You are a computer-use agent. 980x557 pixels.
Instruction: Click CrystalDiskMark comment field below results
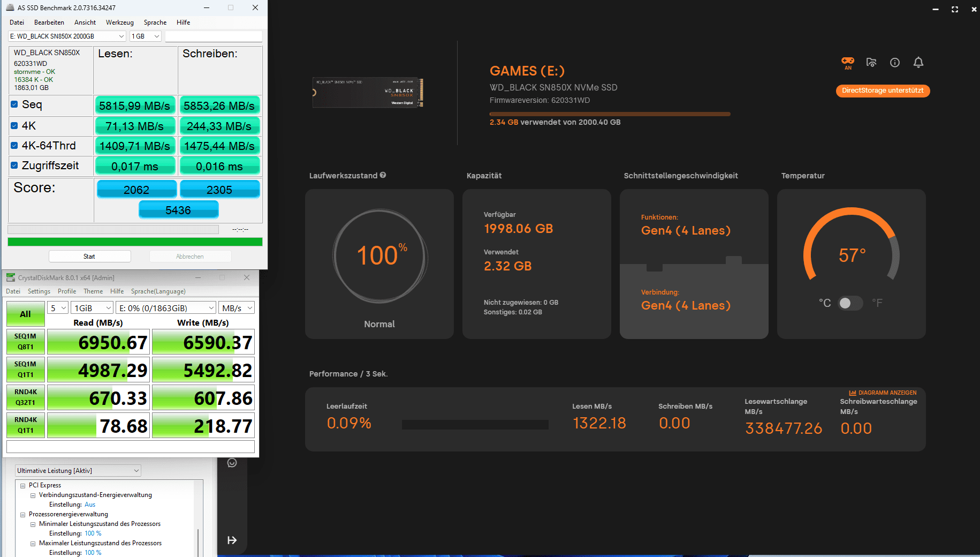pyautogui.click(x=131, y=447)
